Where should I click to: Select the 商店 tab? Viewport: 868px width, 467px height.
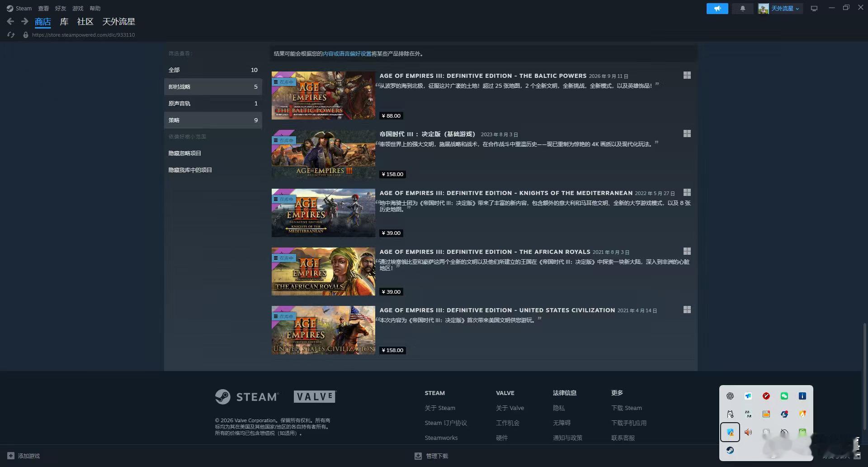(43, 22)
